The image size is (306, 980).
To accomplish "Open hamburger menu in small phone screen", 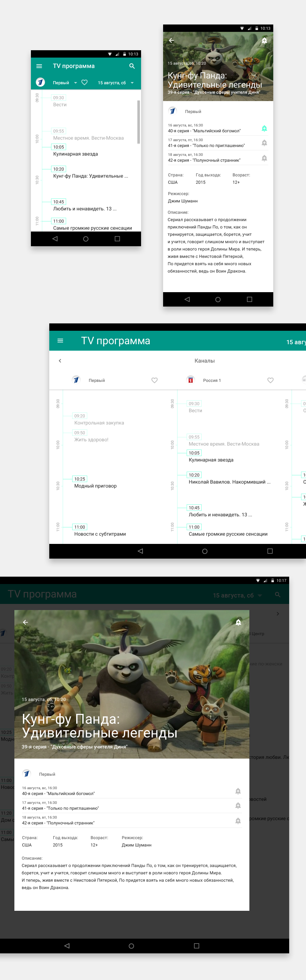I will click(39, 66).
